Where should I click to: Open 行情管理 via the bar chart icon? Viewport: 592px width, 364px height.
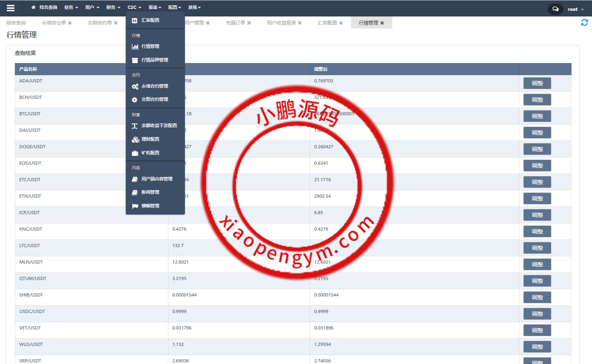click(135, 46)
